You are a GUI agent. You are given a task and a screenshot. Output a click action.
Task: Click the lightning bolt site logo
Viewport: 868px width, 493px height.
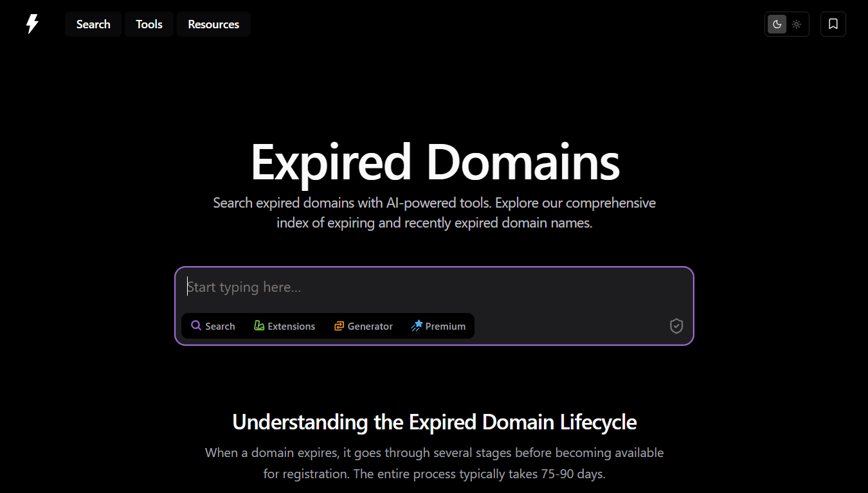tap(32, 24)
